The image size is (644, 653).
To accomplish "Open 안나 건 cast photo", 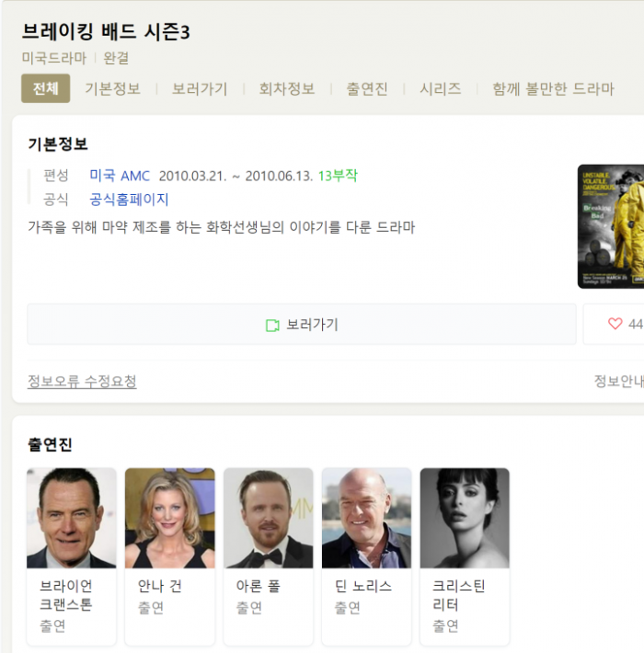I will (170, 518).
